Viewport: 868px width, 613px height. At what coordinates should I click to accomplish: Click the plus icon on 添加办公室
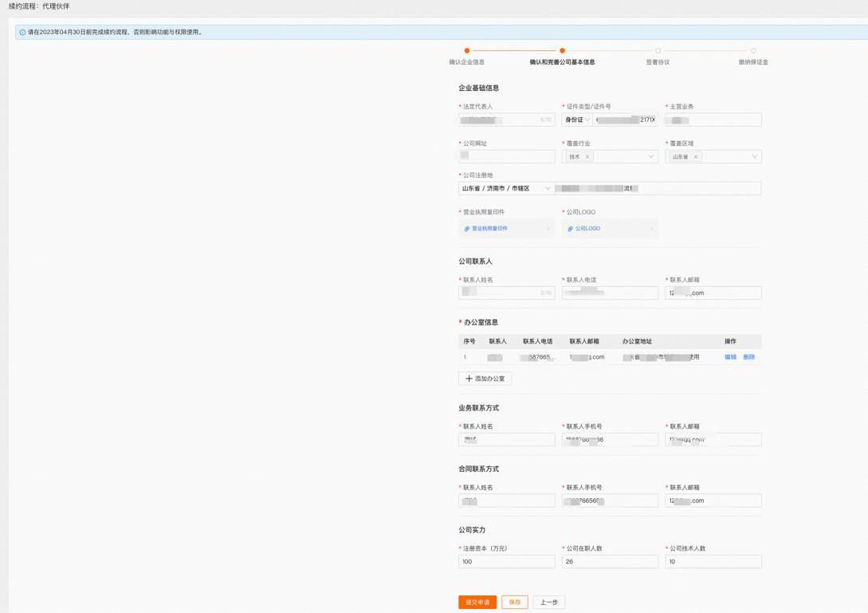469,379
